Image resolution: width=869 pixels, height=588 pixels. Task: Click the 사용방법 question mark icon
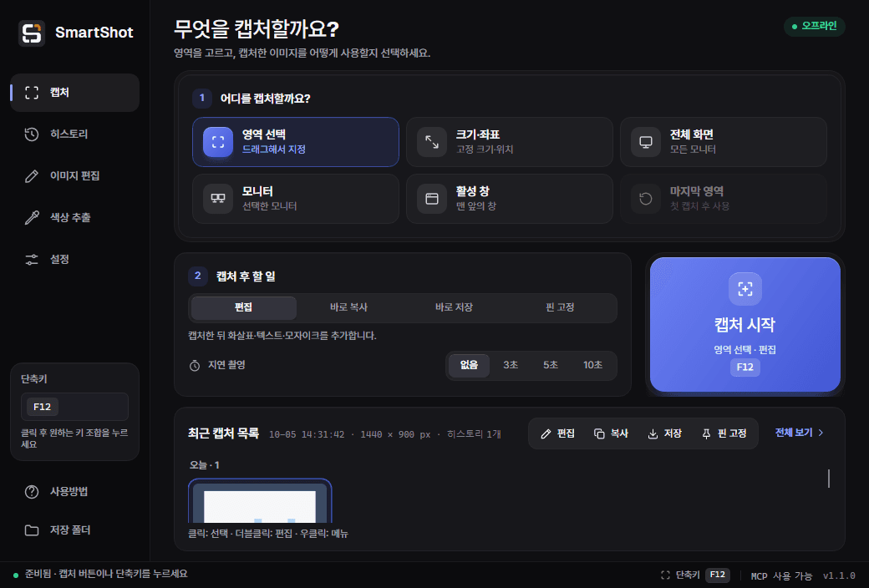coord(32,492)
